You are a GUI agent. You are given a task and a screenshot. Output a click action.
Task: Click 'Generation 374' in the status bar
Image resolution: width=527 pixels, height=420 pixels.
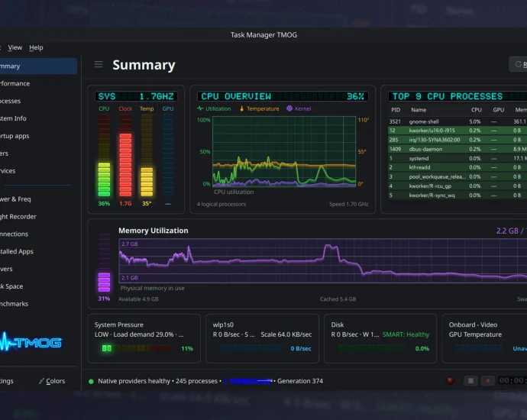[300, 381]
